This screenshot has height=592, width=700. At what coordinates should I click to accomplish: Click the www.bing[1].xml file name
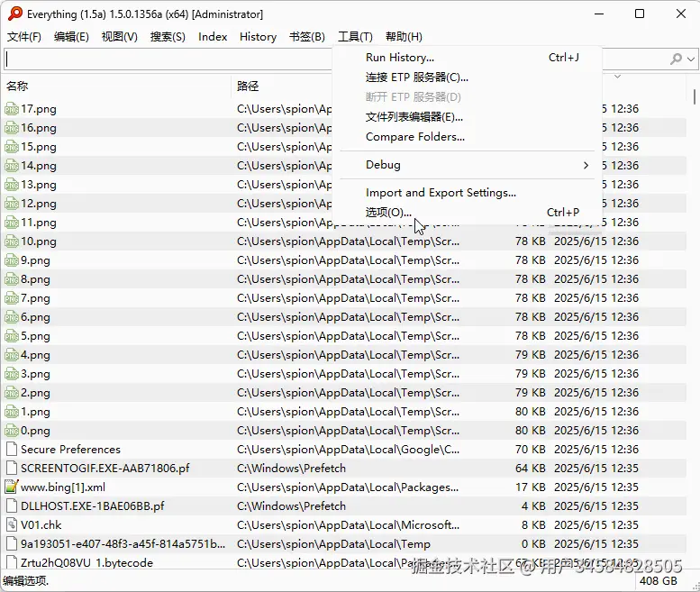point(63,487)
